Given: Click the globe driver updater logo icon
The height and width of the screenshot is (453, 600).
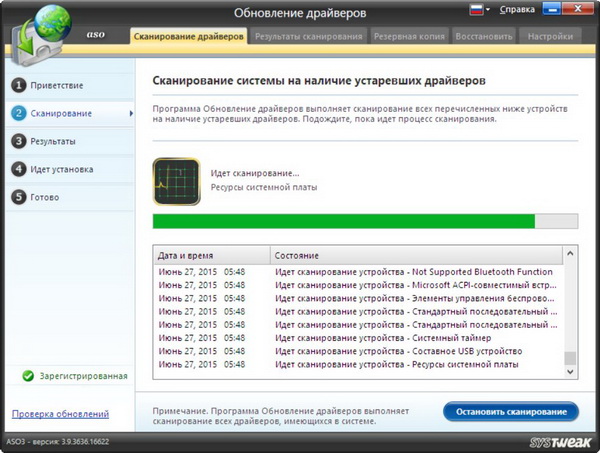Looking at the screenshot, I should (41, 34).
